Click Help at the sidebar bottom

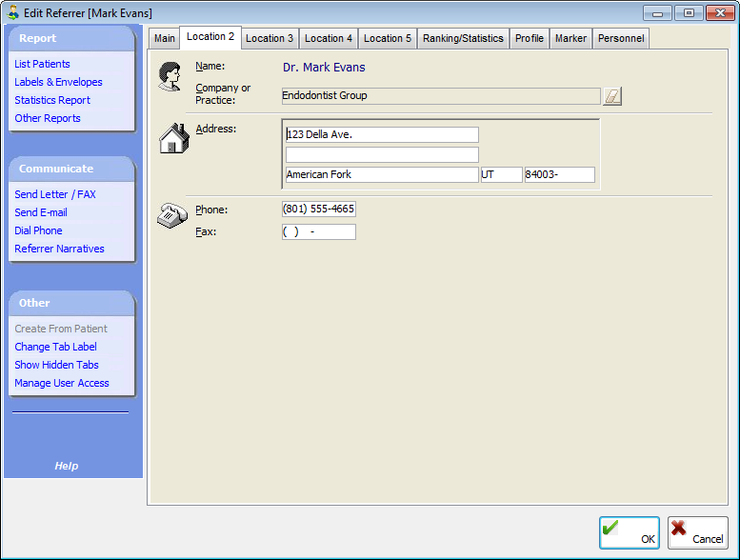click(67, 466)
